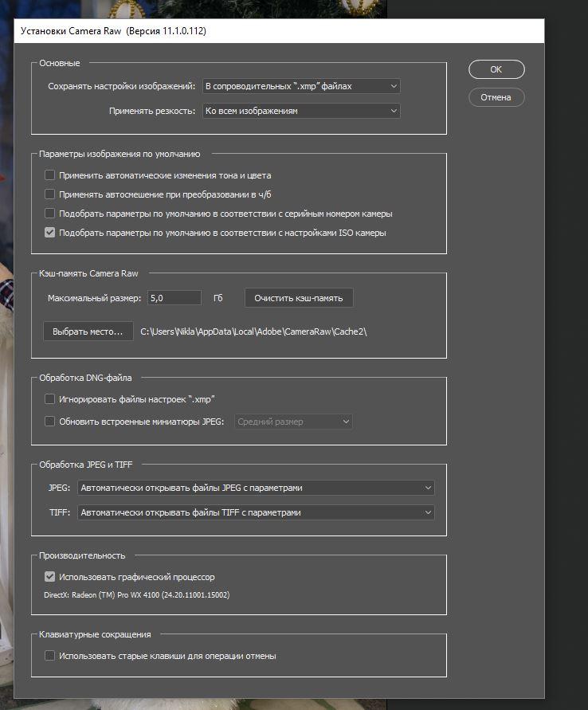
Task: Uncheck defaults by настройками ISO камеры checkbox
Action: [x=49, y=233]
